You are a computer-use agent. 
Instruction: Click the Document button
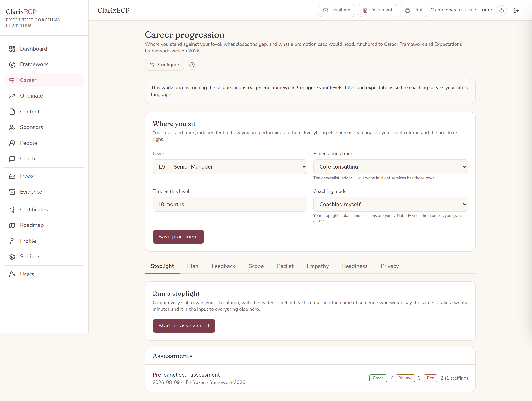(x=377, y=10)
